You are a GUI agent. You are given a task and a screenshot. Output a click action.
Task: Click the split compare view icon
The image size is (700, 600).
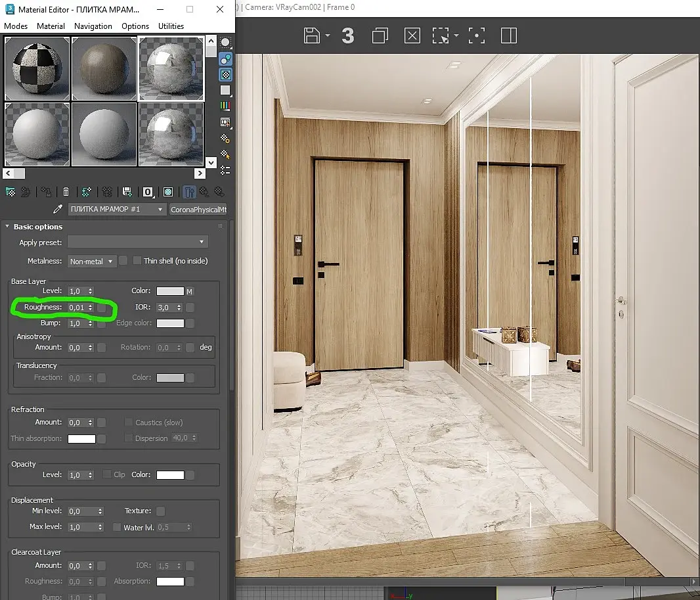tap(509, 35)
